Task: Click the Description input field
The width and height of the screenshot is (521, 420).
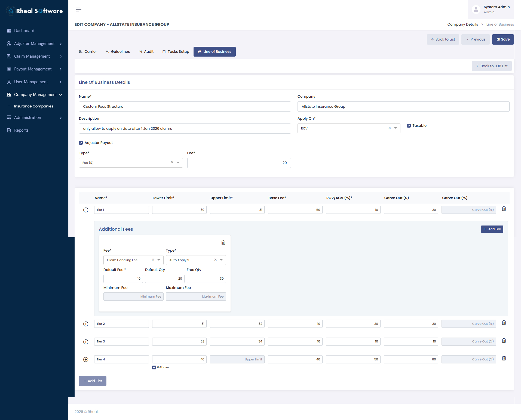Action: coord(185,129)
